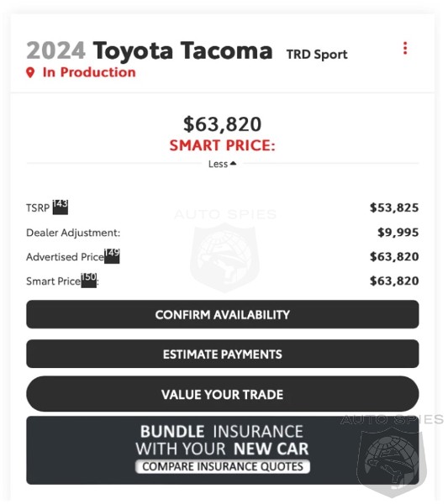Click the Dealer Adjustment $9,995 amount
Screen dimensions: 448x504
[398, 232]
